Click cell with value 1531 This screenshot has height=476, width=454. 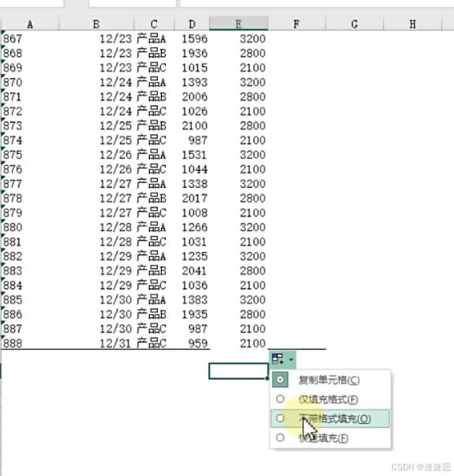[x=192, y=155]
